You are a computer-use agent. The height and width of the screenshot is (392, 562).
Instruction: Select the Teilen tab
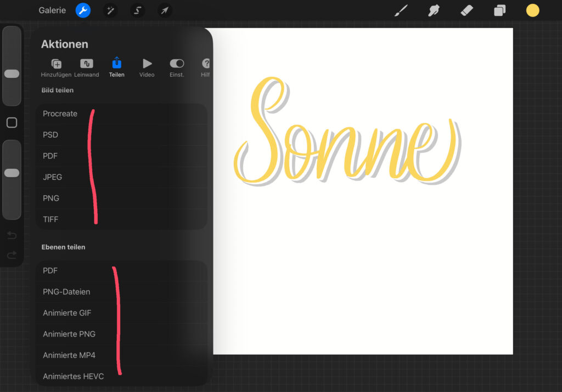[116, 67]
